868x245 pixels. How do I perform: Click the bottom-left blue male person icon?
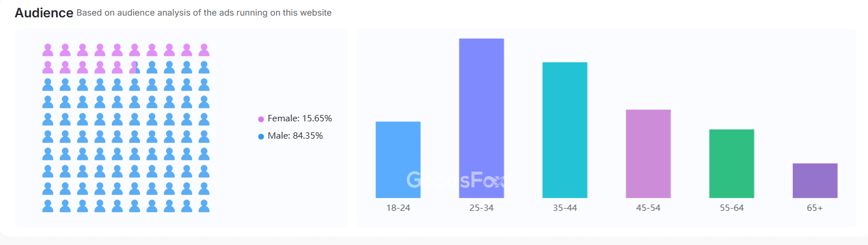pyautogui.click(x=48, y=206)
